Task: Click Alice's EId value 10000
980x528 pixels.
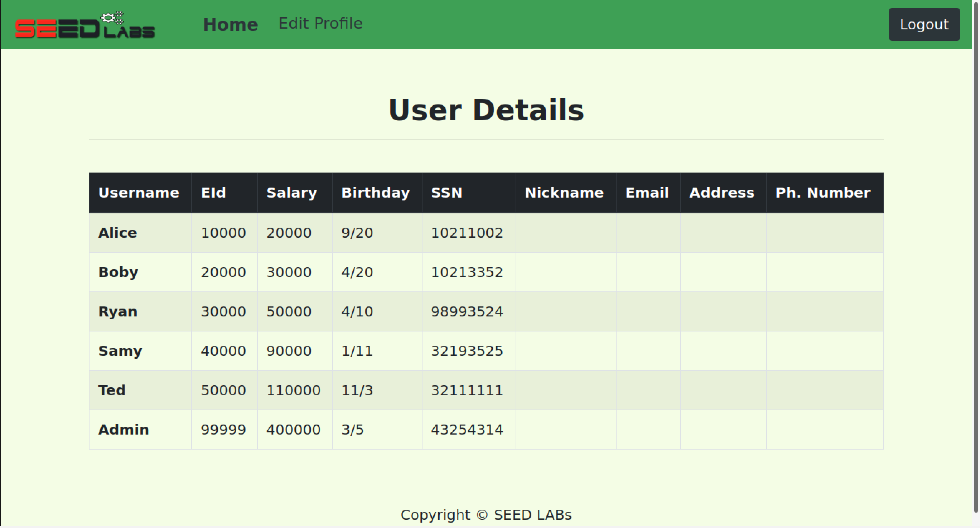Action: [x=223, y=233]
